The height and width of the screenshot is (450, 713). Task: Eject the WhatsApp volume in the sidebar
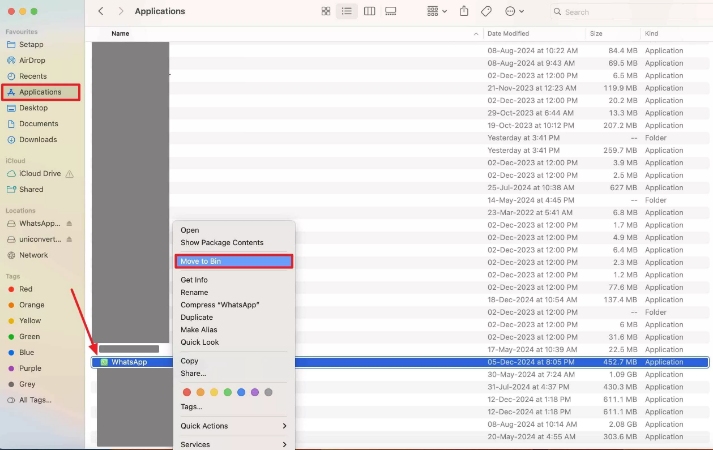click(69, 223)
